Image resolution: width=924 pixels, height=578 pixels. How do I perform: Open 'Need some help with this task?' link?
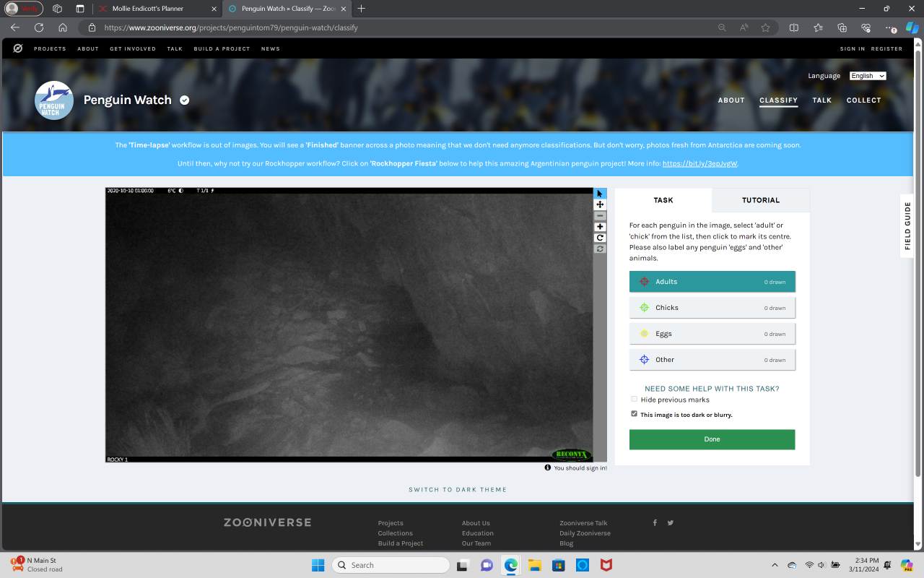tap(712, 389)
